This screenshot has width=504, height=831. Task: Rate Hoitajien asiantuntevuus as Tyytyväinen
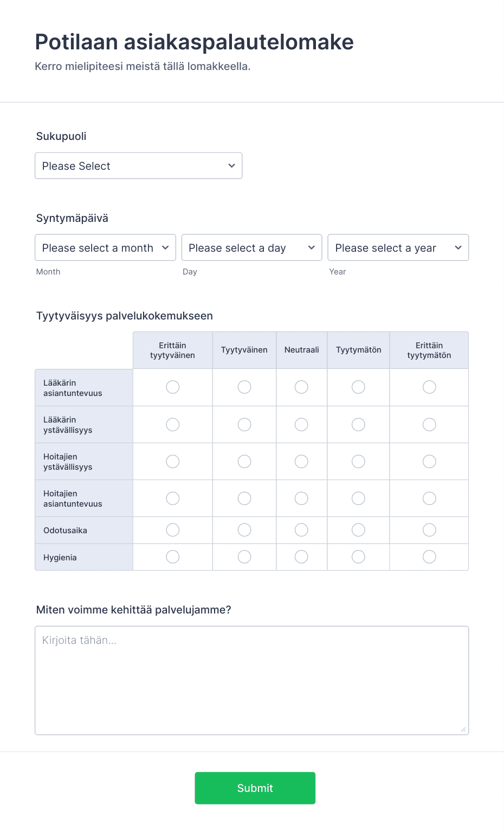[x=244, y=498]
